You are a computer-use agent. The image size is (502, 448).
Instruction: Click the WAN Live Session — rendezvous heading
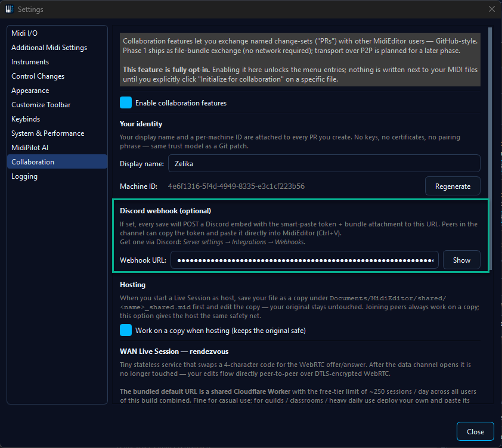tap(174, 351)
